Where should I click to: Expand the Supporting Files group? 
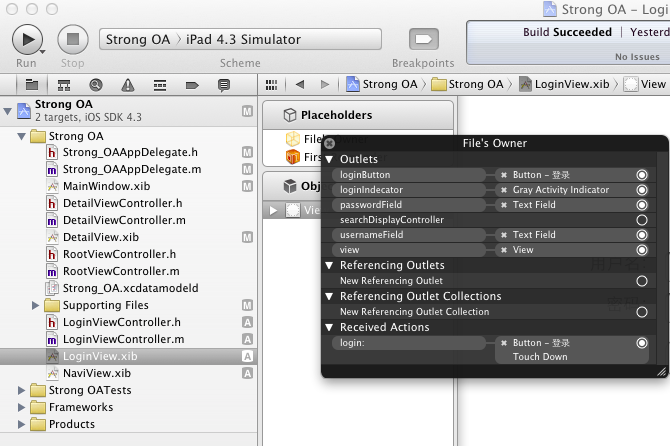click(x=35, y=305)
